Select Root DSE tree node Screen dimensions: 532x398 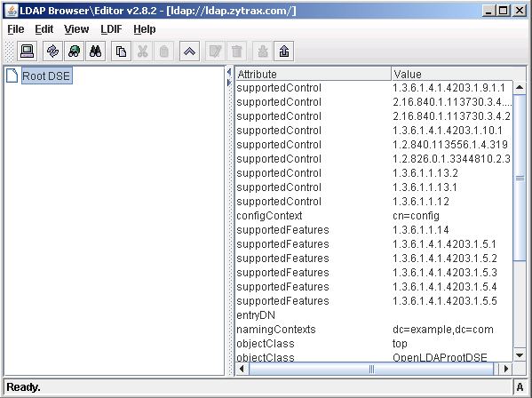[46, 76]
